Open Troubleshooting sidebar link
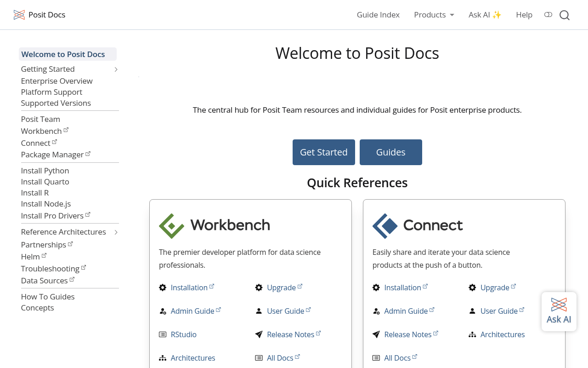This screenshot has width=588, height=368. [54, 269]
